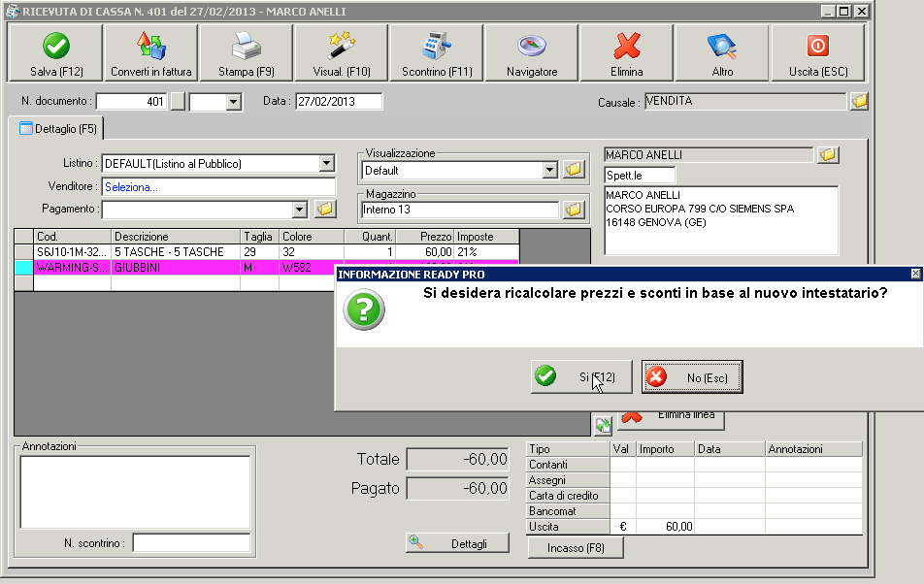Click the small button after N. documento field
This screenshot has width=924, height=584.
point(178,101)
